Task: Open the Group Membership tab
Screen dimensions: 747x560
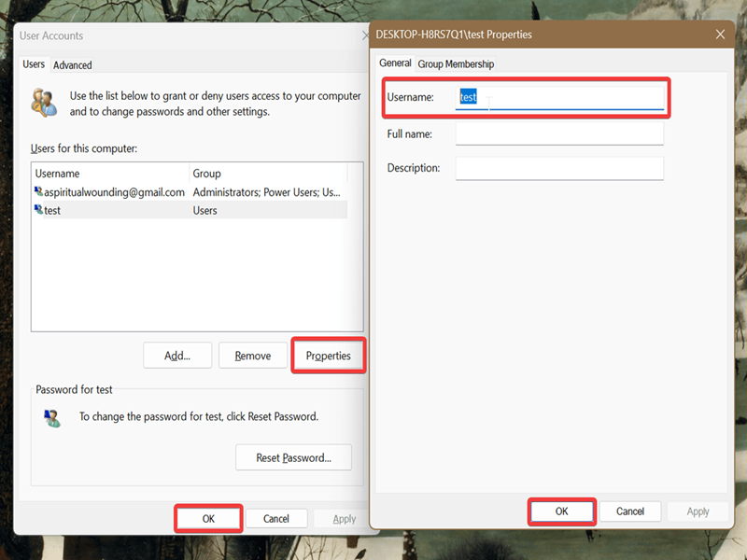Action: click(456, 63)
